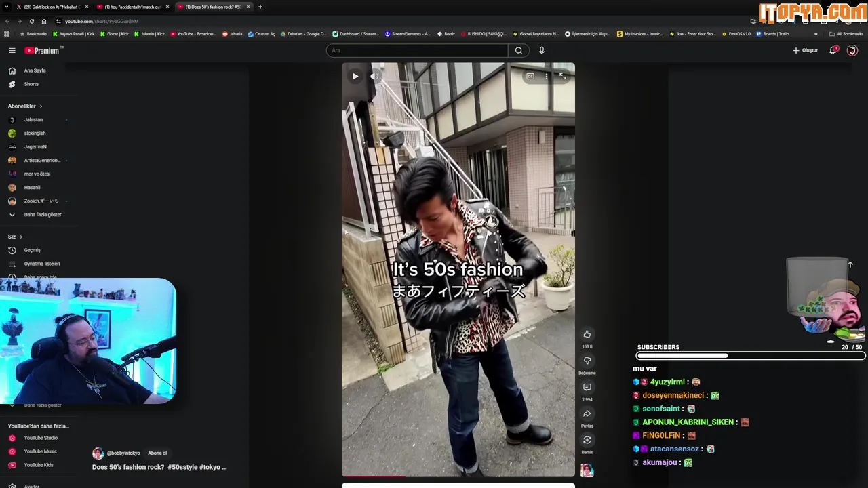
Task: Go to YouTube Premium home logo
Action: (43, 50)
